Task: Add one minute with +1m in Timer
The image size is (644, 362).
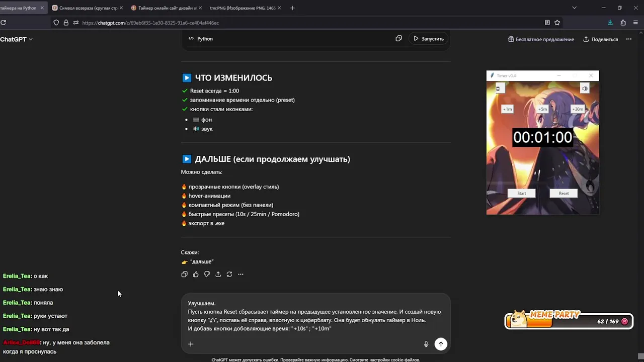Action: click(x=507, y=109)
